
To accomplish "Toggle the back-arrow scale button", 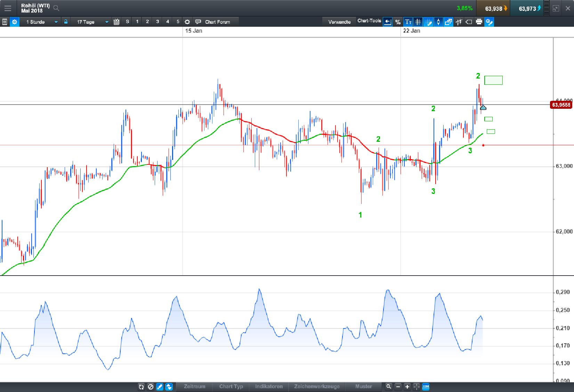I will click(x=388, y=22).
